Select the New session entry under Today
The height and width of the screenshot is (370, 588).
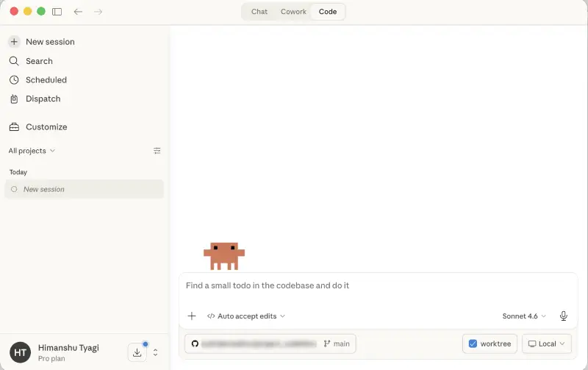coord(85,189)
